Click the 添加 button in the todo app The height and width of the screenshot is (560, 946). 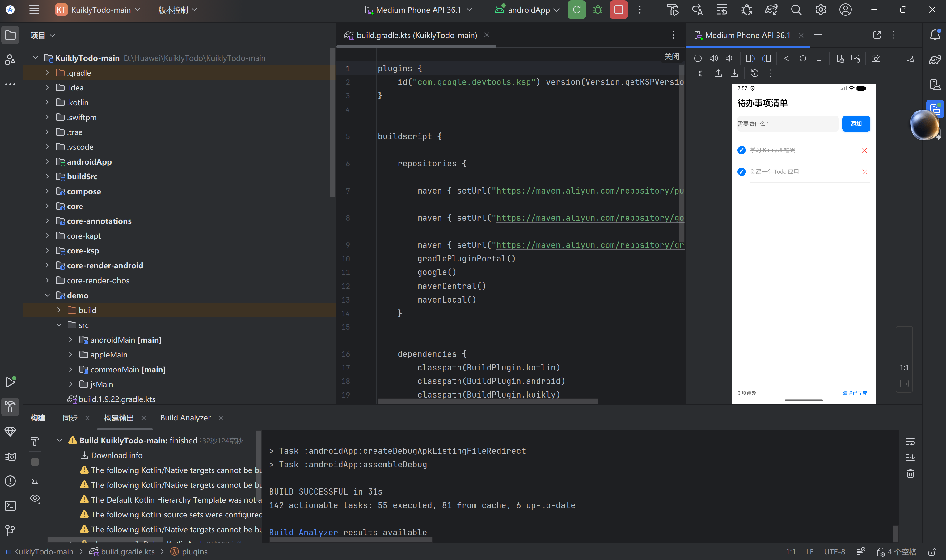pyautogui.click(x=856, y=124)
